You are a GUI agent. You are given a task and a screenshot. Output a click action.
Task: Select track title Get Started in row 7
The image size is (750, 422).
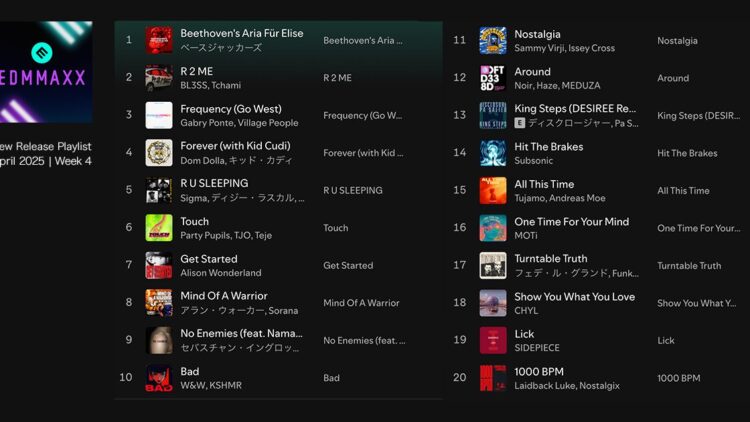[209, 259]
